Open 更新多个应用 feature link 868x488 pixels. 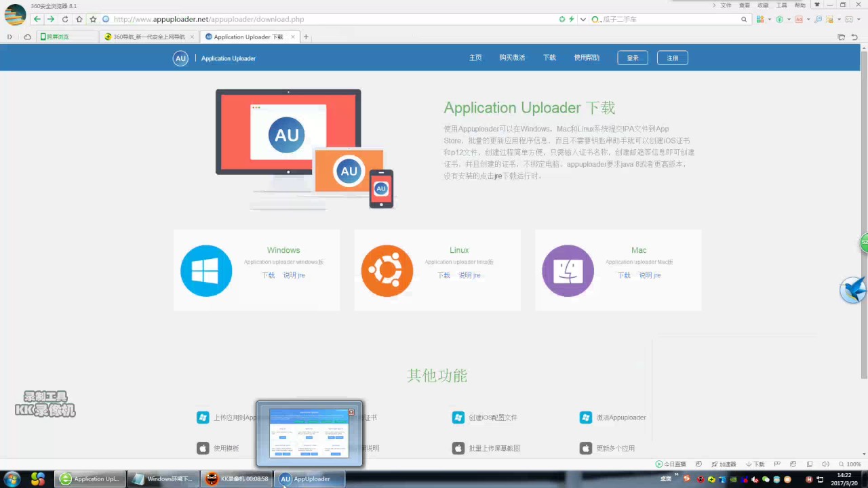(615, 448)
